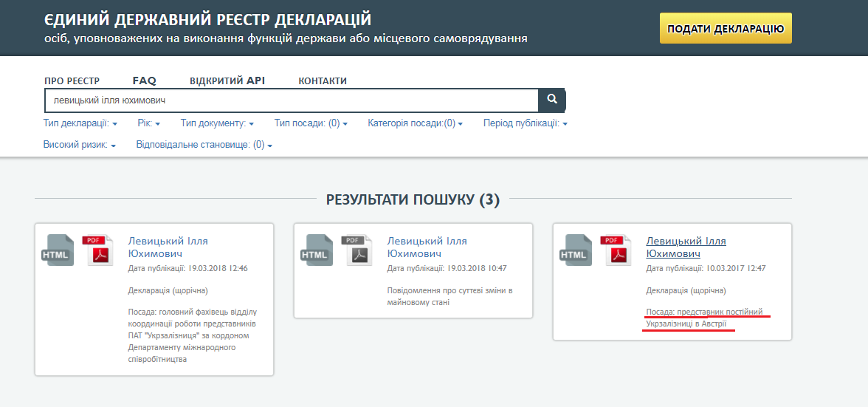Open PDF of 19.03.2018 12:46 declaration
Viewport: 868px width, 407px height.
pyautogui.click(x=97, y=250)
